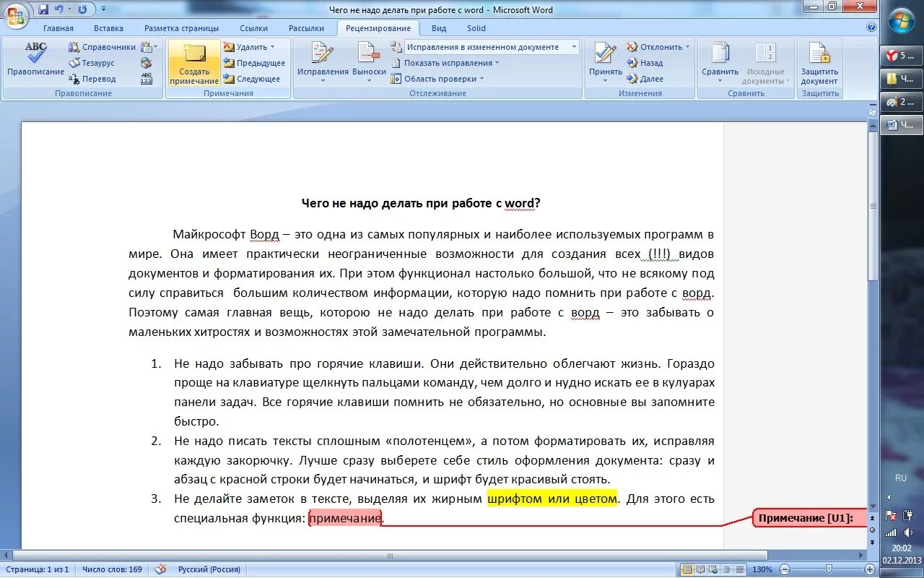Click the ABC 123 word count icon
This screenshot has width=924, height=578.
[147, 79]
